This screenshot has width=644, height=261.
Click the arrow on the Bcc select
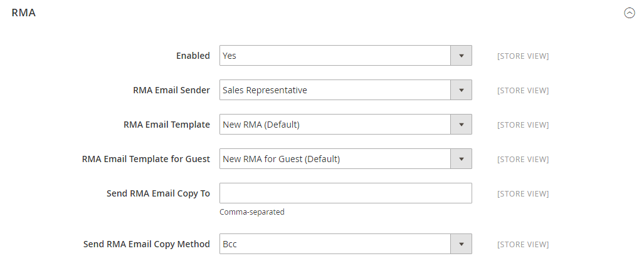(x=461, y=244)
